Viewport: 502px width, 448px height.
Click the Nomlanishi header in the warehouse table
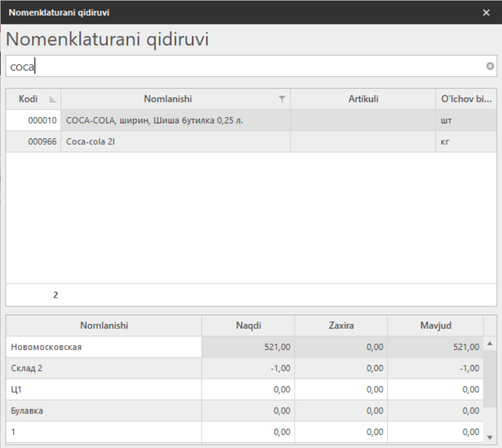(x=104, y=325)
